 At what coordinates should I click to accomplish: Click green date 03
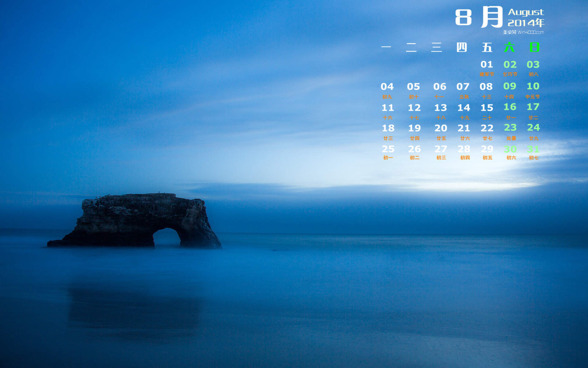click(533, 64)
